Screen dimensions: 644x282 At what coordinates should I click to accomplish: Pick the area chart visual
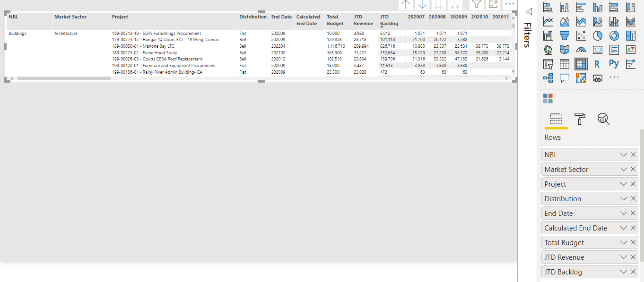coord(565,21)
